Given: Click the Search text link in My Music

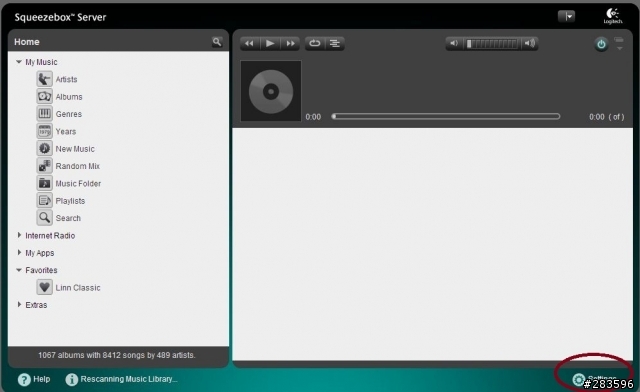Looking at the screenshot, I should click(68, 218).
